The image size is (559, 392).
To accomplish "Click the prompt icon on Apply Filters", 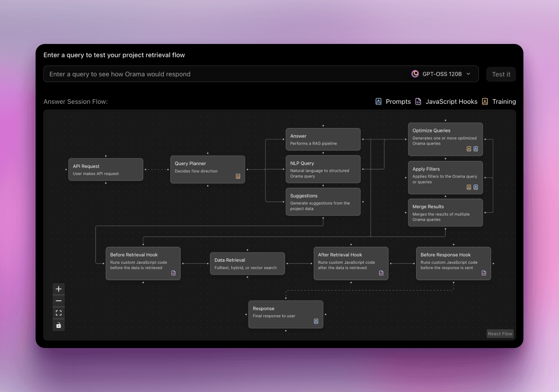I will [x=476, y=187].
